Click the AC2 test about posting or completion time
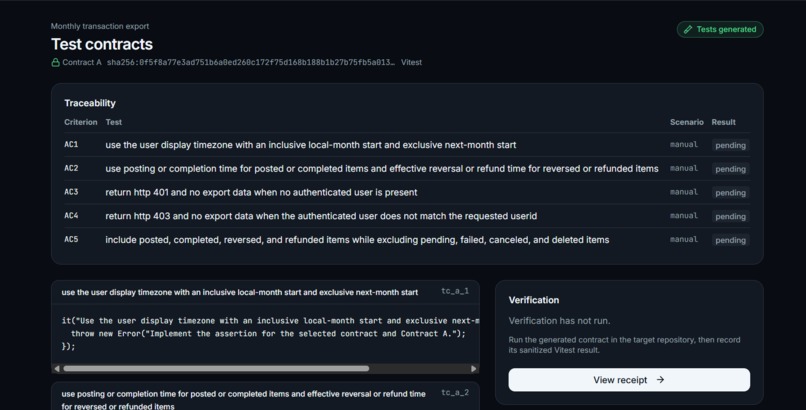 click(382, 169)
